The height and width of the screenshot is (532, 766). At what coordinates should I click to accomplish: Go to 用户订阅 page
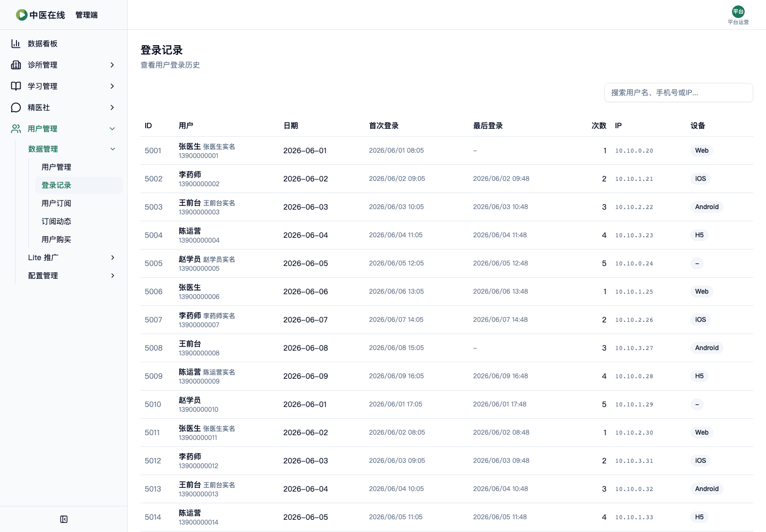pos(79,203)
